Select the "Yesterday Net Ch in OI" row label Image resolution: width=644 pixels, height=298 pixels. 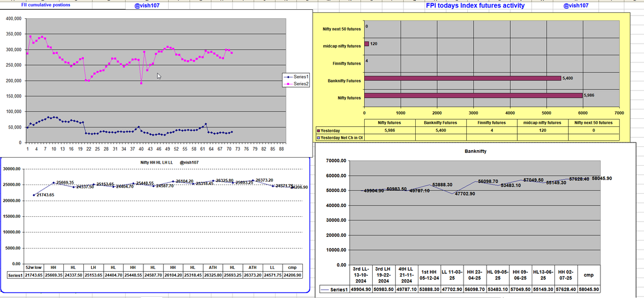click(339, 137)
